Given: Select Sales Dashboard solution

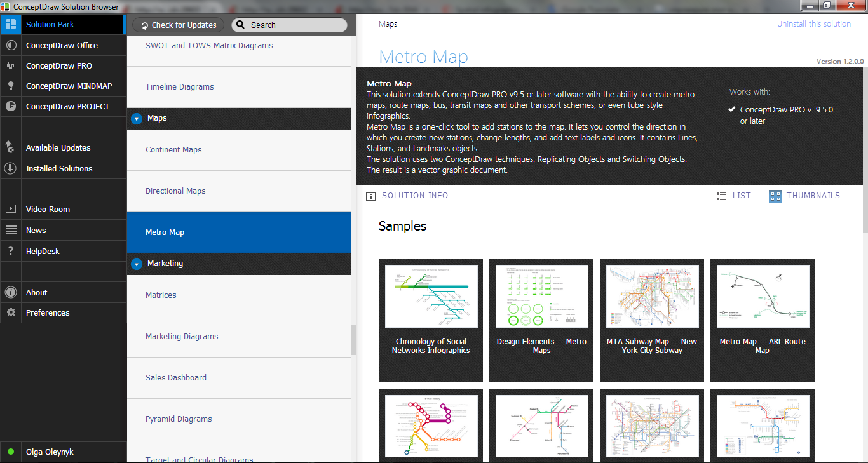Looking at the screenshot, I should click(x=239, y=378).
